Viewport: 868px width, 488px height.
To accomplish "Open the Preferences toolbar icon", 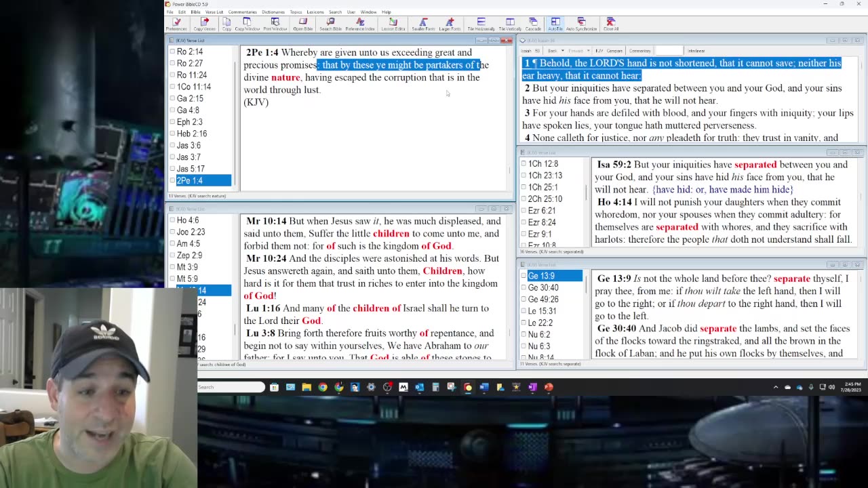I will [176, 24].
